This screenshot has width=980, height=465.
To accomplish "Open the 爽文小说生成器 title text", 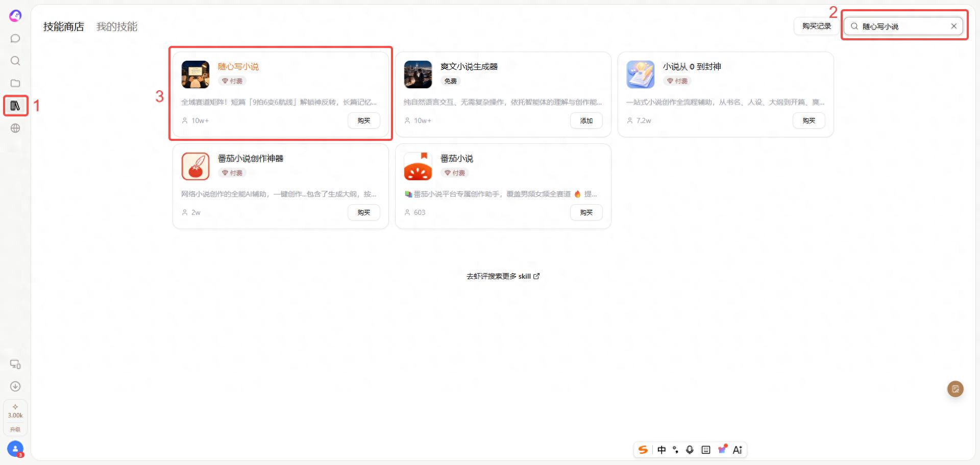I will coord(469,67).
